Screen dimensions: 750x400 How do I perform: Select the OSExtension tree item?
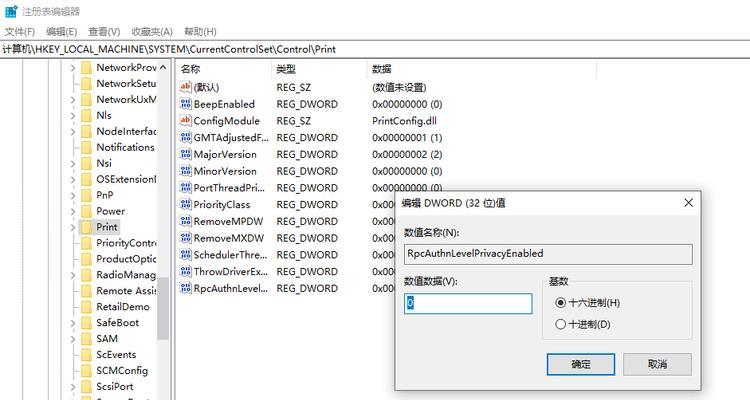click(126, 179)
